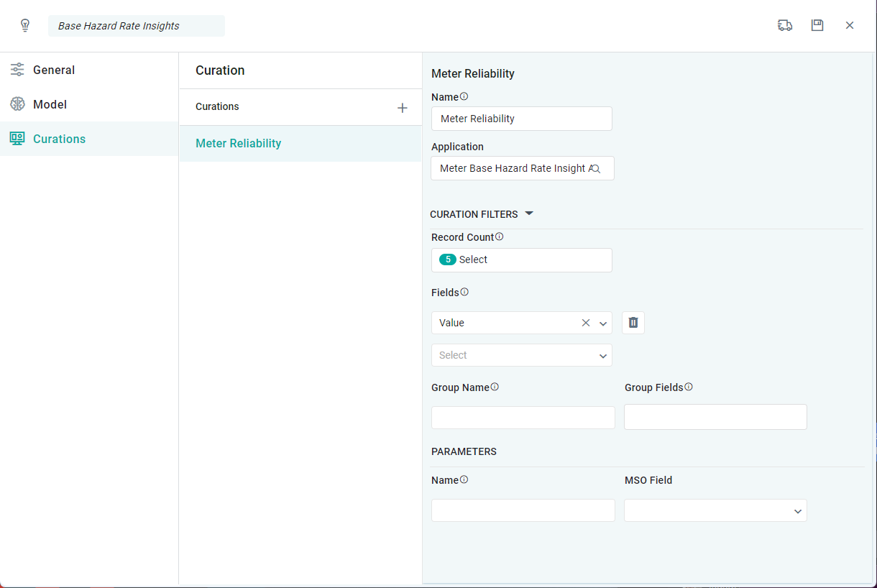This screenshot has width=877, height=588.
Task: Open the General tab
Action: coord(54,70)
